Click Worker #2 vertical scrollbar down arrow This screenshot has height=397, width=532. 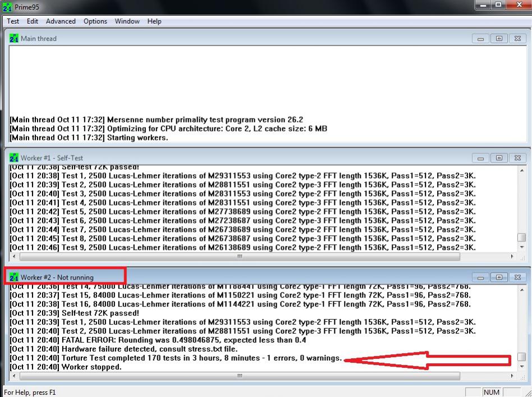tap(522, 367)
